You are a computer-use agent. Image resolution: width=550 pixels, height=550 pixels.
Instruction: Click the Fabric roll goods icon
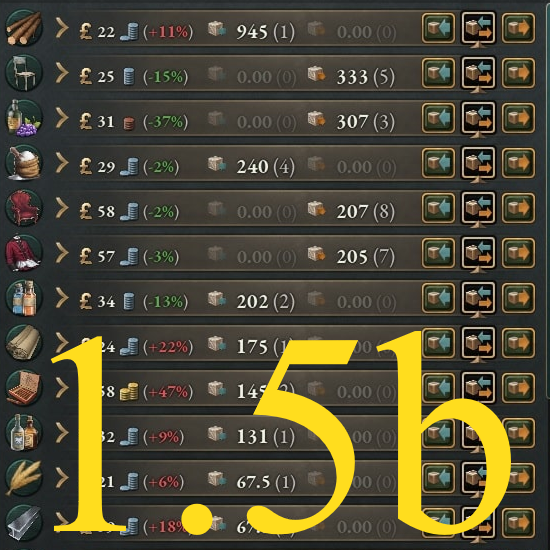24,343
